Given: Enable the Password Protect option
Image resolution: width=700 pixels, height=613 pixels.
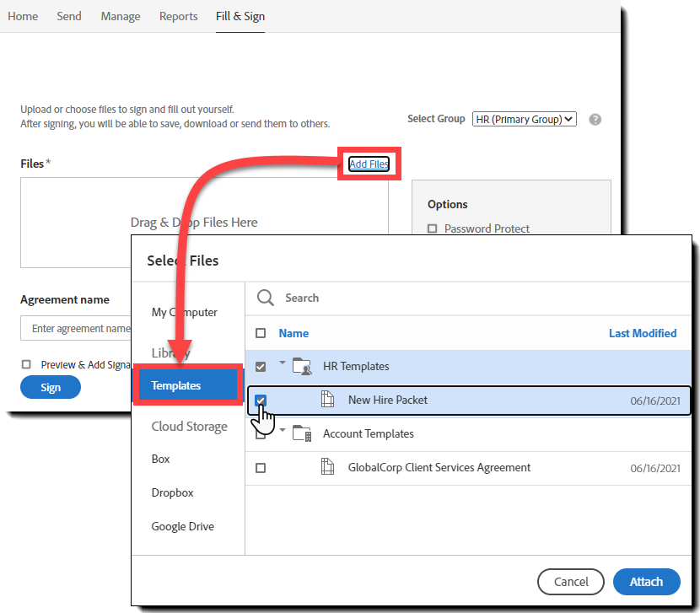Looking at the screenshot, I should point(432,229).
